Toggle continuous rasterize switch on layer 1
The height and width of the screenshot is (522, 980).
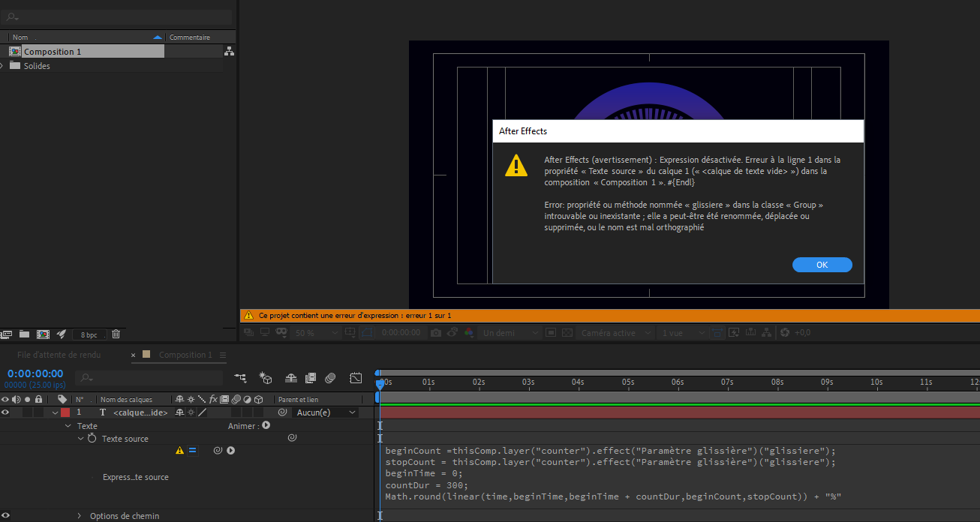pyautogui.click(x=191, y=412)
